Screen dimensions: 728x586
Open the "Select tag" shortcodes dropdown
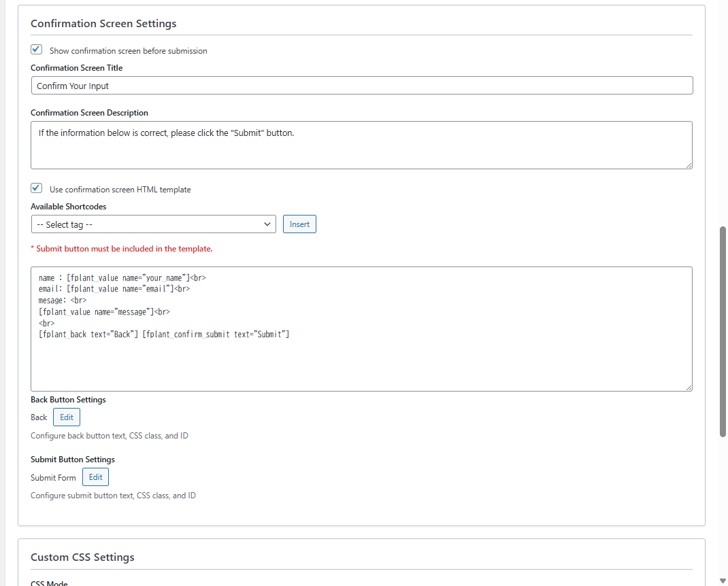[x=154, y=224]
